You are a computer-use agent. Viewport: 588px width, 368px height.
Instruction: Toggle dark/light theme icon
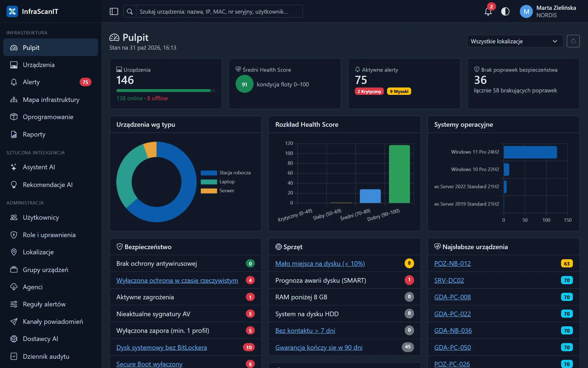pos(505,11)
